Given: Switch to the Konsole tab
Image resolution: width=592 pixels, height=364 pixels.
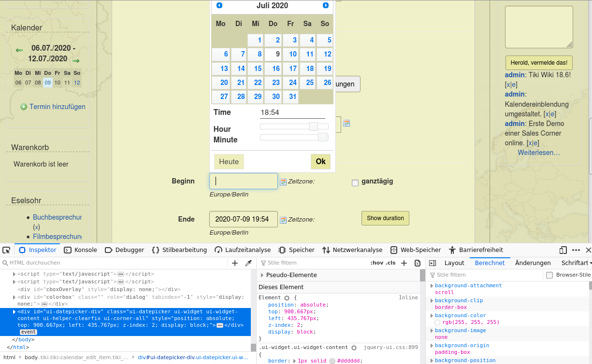Looking at the screenshot, I should click(81, 250).
